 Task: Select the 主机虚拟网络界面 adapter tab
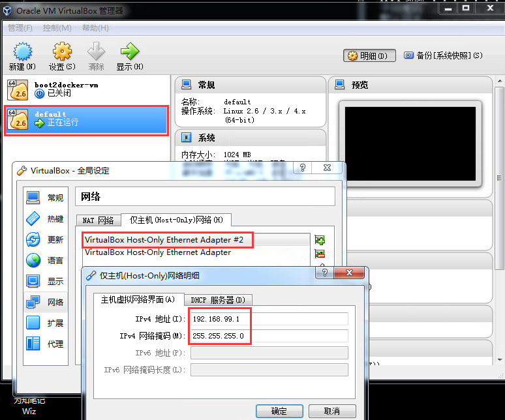(x=138, y=299)
